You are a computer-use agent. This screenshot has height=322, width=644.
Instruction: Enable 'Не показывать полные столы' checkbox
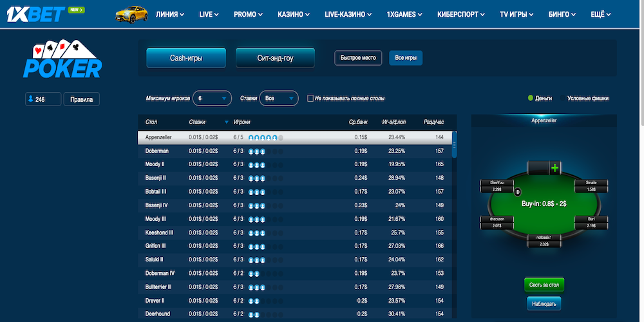pos(310,99)
